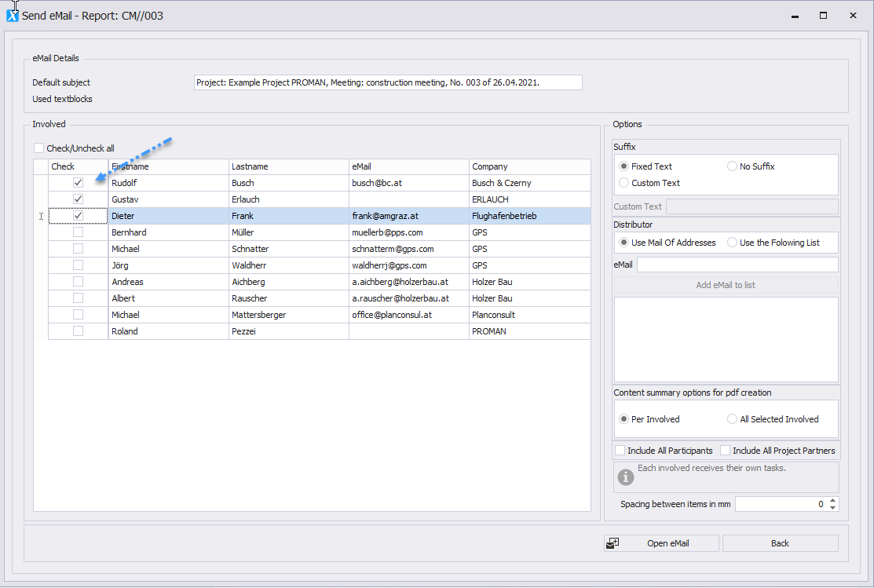Click the Back button

(x=781, y=543)
